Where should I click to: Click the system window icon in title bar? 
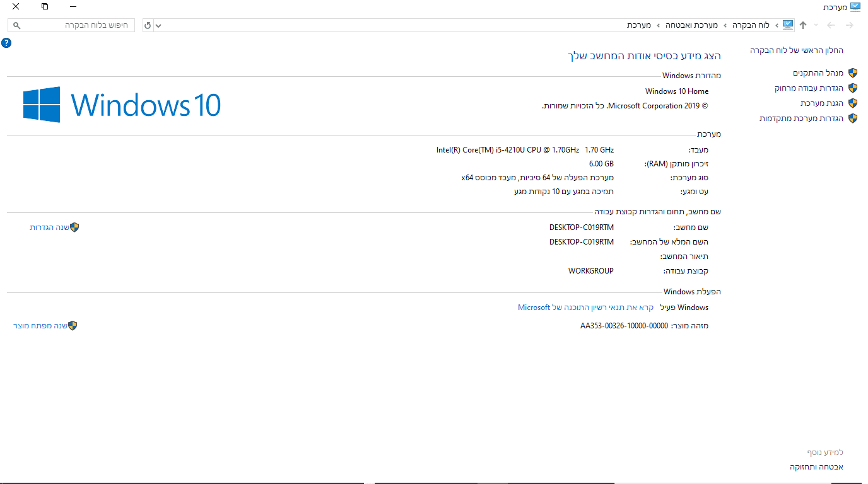tap(855, 7)
